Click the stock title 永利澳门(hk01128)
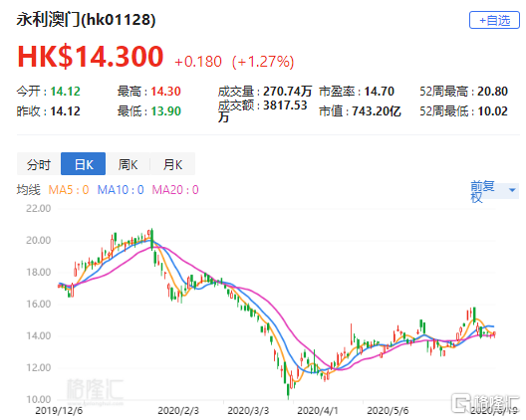The height and width of the screenshot is (420, 526). click(x=87, y=20)
